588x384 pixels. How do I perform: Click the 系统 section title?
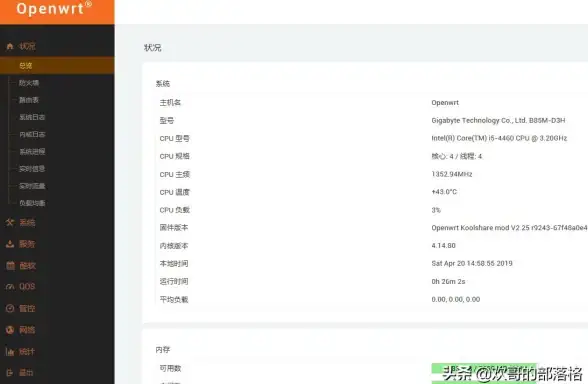click(163, 84)
